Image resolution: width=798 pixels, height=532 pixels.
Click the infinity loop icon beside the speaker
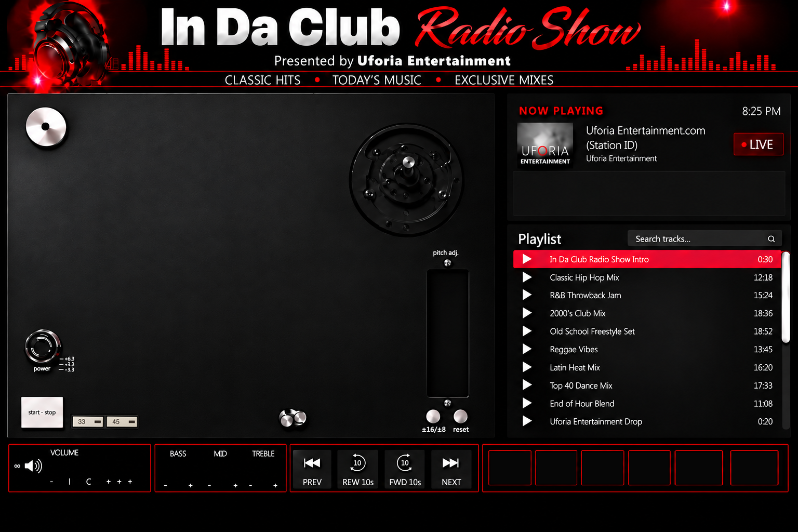tap(17, 466)
